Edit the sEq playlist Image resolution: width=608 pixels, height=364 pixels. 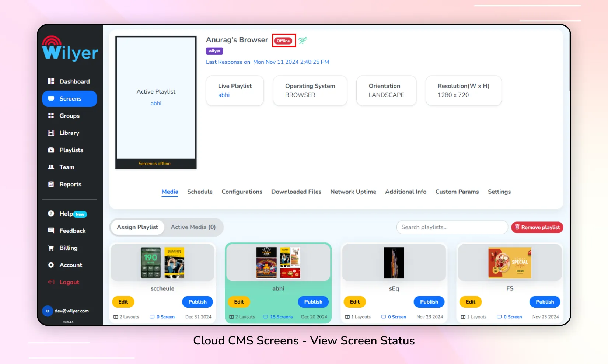(x=354, y=302)
